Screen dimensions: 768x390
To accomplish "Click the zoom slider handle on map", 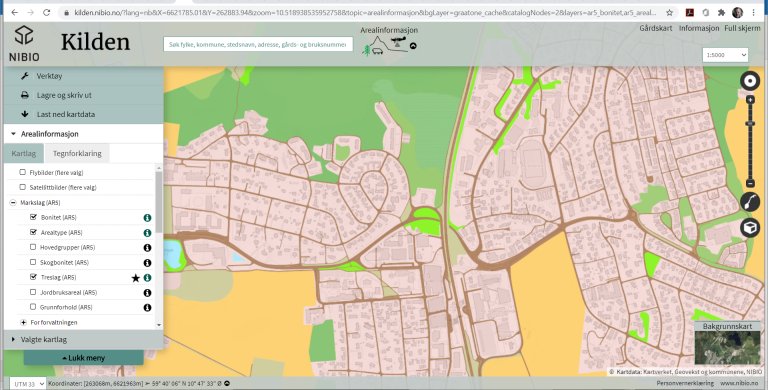I will 750,123.
